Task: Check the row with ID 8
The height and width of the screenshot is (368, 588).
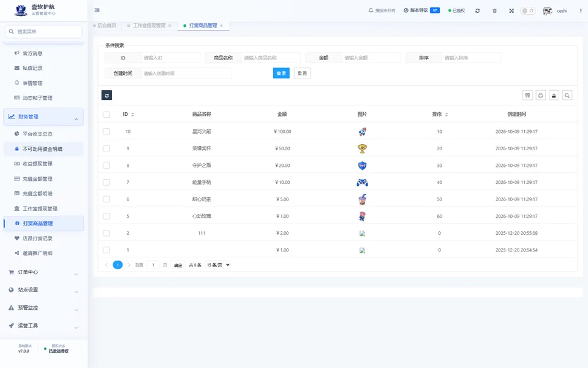Action: tap(107, 165)
